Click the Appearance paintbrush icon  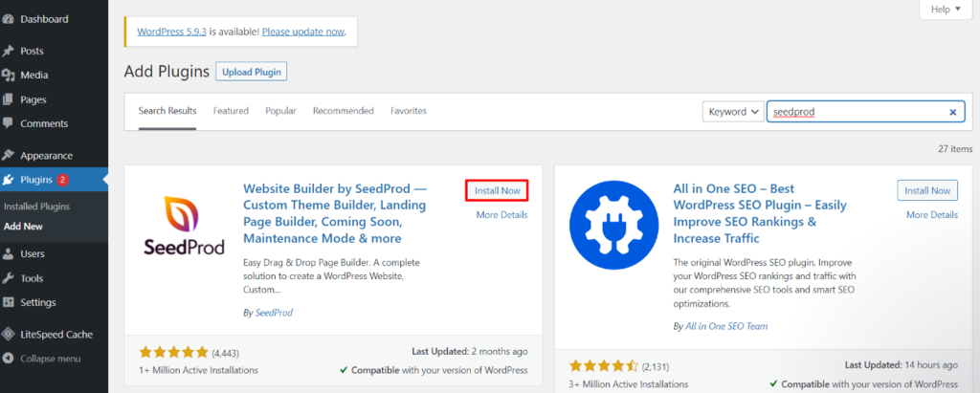[x=8, y=156]
